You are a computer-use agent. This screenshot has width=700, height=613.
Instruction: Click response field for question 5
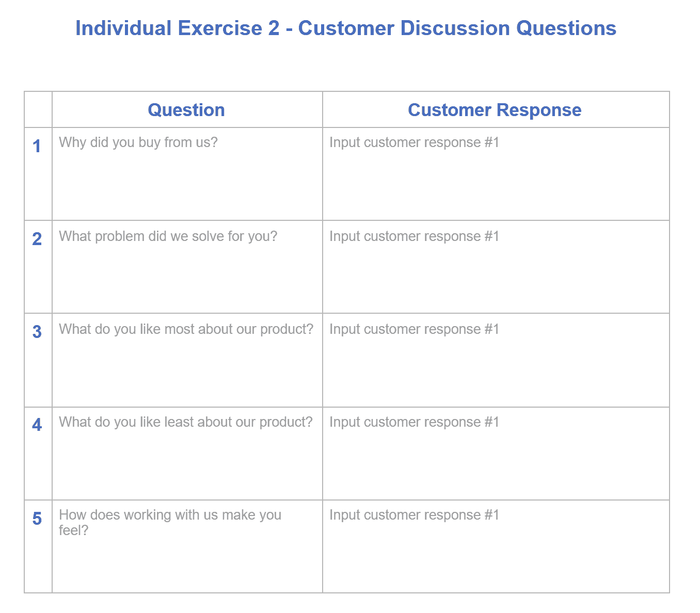tap(496, 546)
